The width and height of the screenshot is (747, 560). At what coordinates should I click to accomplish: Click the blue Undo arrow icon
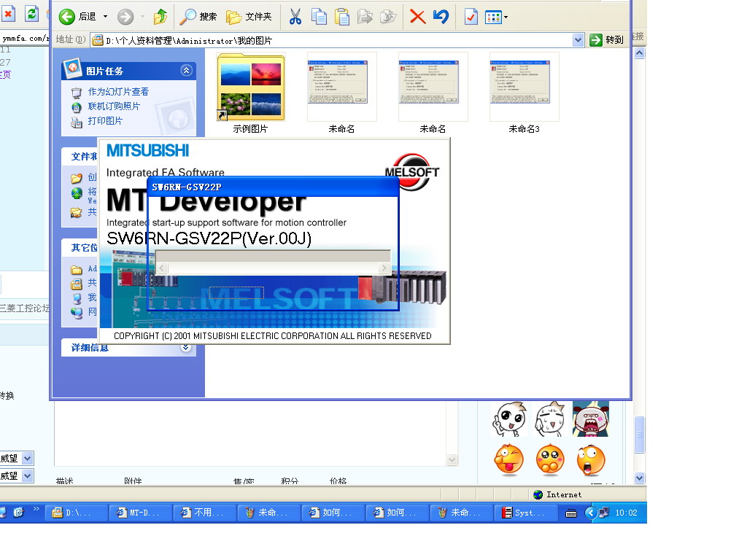tap(441, 17)
